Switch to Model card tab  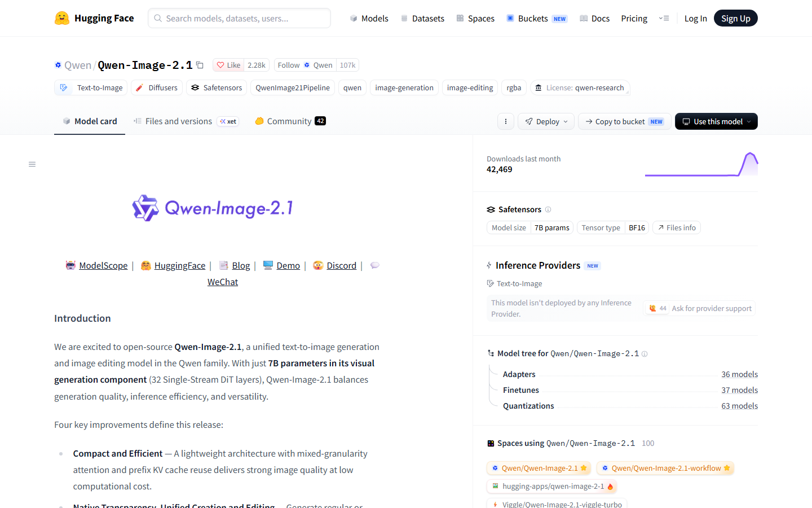tap(90, 121)
